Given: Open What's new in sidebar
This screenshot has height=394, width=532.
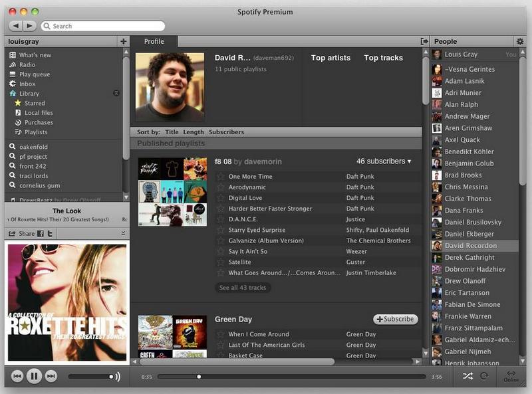Looking at the screenshot, I should click(35, 55).
